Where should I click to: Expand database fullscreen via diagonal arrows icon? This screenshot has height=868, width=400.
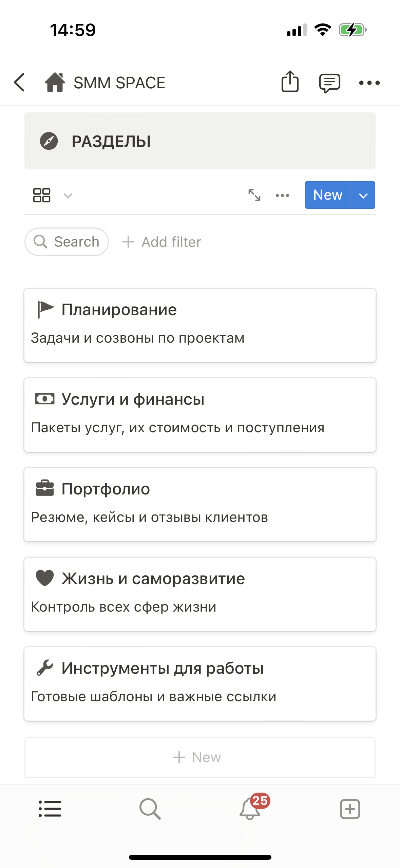[x=254, y=195]
